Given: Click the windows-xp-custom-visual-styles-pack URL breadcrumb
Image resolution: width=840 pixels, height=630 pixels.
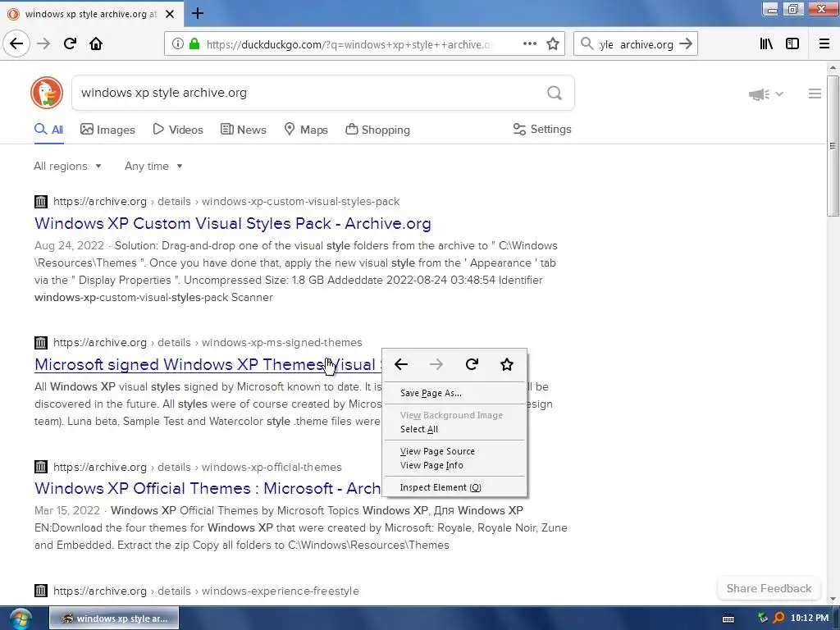Looking at the screenshot, I should (x=300, y=202).
